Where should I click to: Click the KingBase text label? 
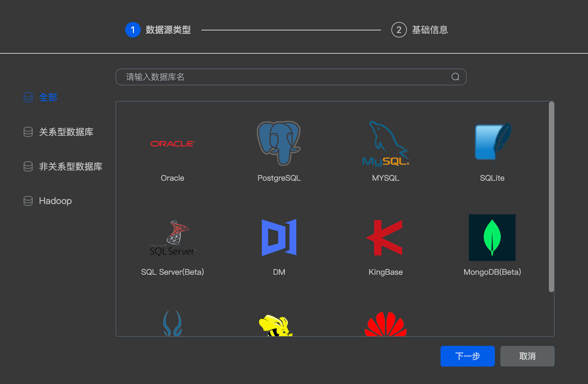(x=386, y=272)
